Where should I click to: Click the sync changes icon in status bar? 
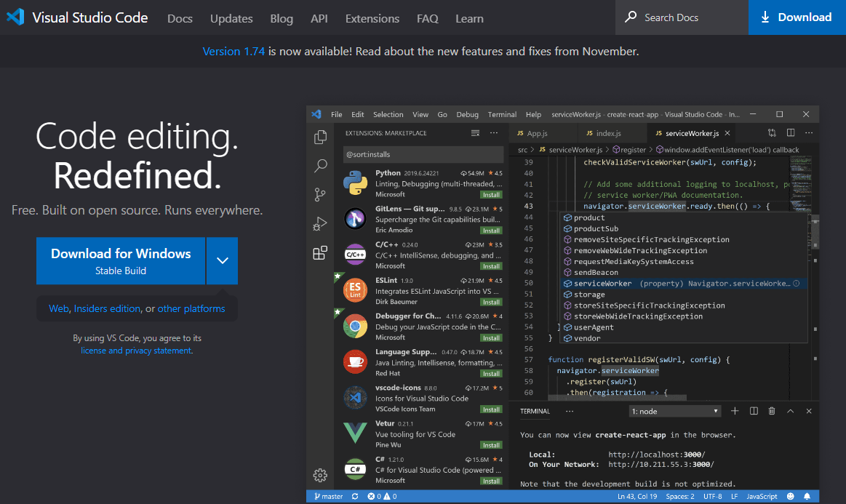pos(354,496)
